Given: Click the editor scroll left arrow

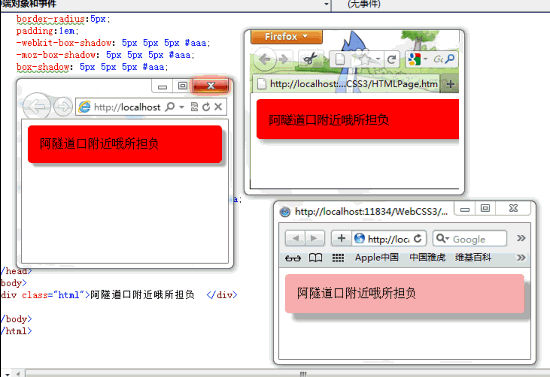Looking at the screenshot, I should click(18, 373).
